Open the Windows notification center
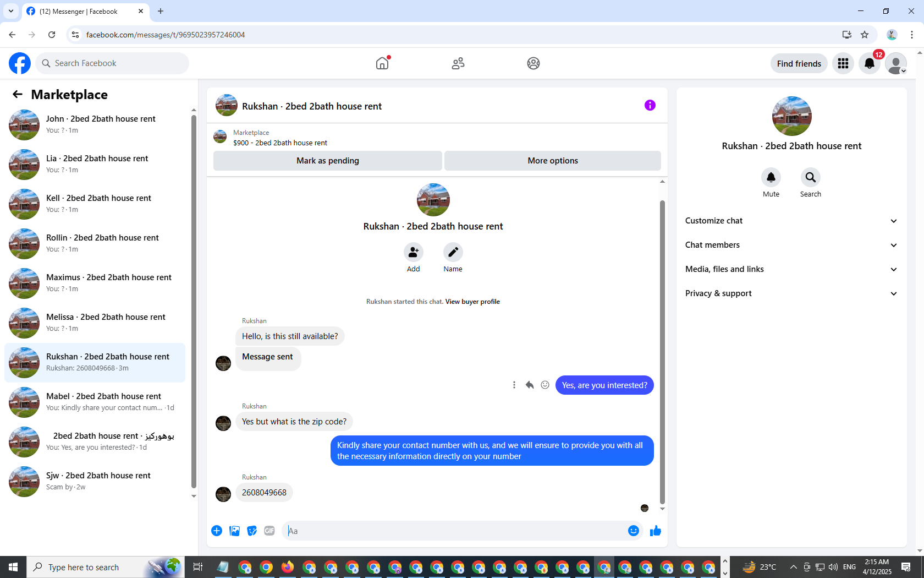This screenshot has height=578, width=924. click(906, 567)
